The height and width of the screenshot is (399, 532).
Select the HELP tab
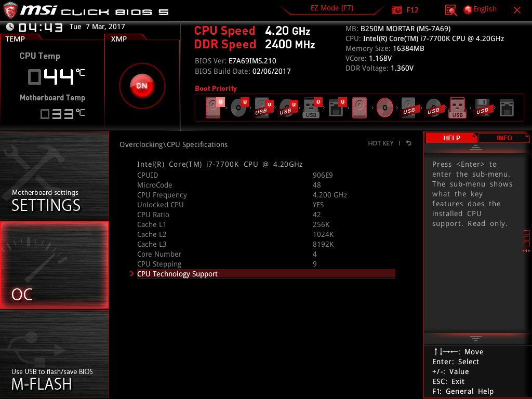(x=451, y=138)
